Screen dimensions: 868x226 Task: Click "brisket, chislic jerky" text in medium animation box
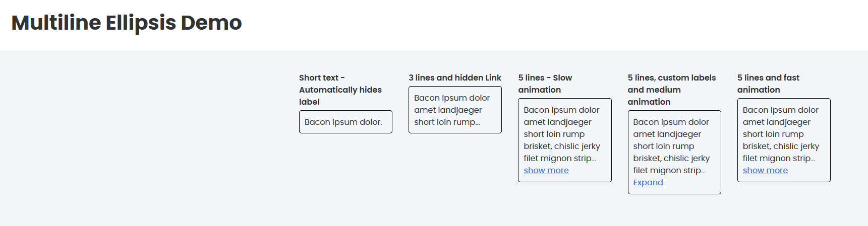pyautogui.click(x=671, y=159)
